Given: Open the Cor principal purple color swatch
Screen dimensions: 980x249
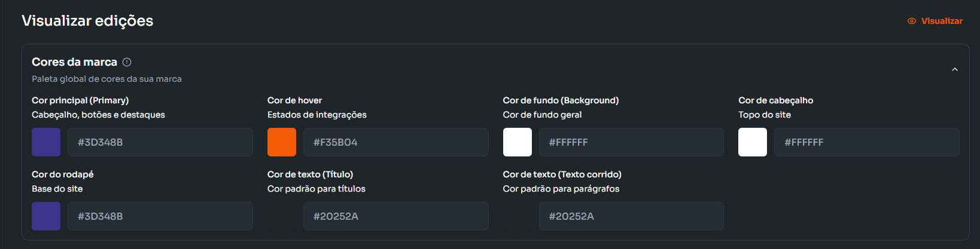Looking at the screenshot, I should (x=46, y=142).
